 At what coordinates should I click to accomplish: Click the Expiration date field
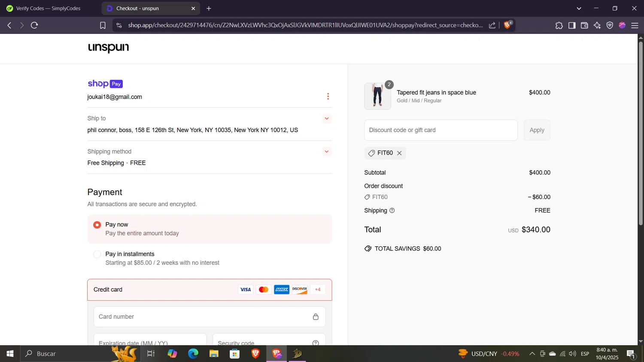(x=150, y=340)
